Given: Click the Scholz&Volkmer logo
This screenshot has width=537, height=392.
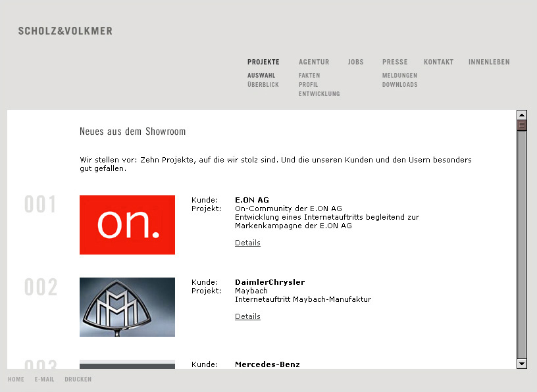Looking at the screenshot, I should click(65, 31).
